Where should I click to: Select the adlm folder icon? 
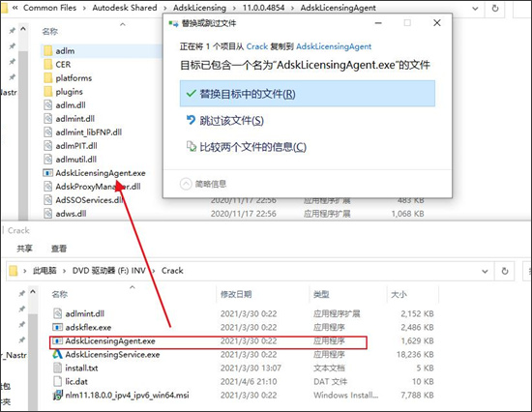click(x=47, y=51)
